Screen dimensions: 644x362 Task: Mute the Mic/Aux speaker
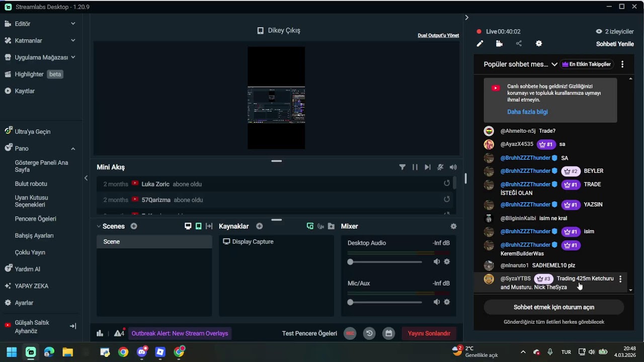point(436,302)
